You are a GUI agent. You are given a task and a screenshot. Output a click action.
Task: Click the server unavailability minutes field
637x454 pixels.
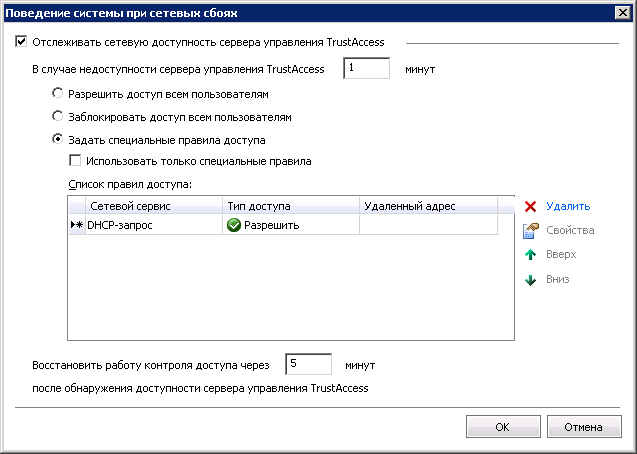[366, 69]
